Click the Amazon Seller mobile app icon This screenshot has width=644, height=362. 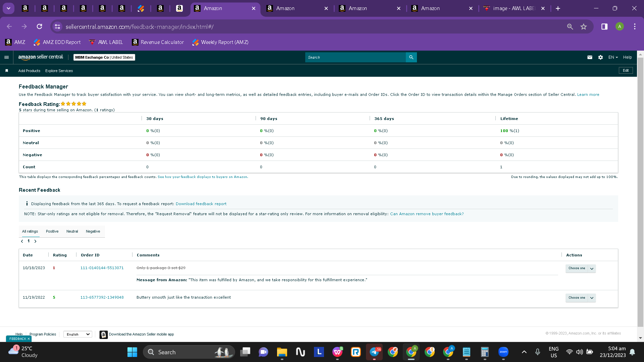point(104,335)
